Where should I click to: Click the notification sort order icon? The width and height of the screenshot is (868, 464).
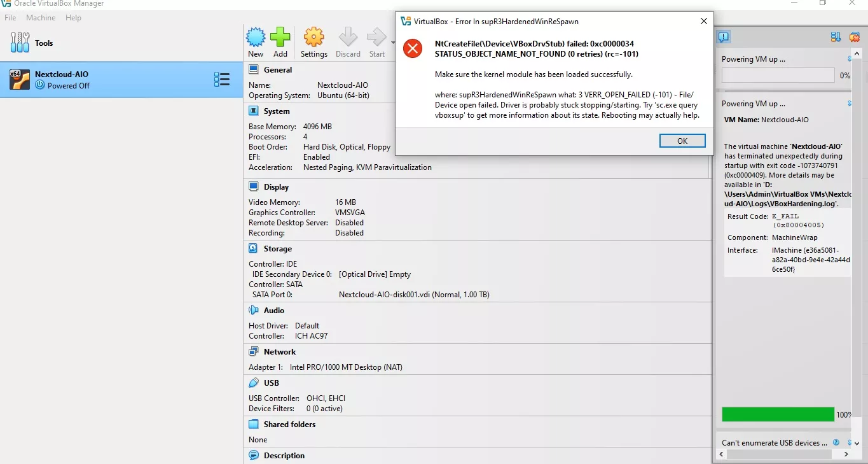836,37
